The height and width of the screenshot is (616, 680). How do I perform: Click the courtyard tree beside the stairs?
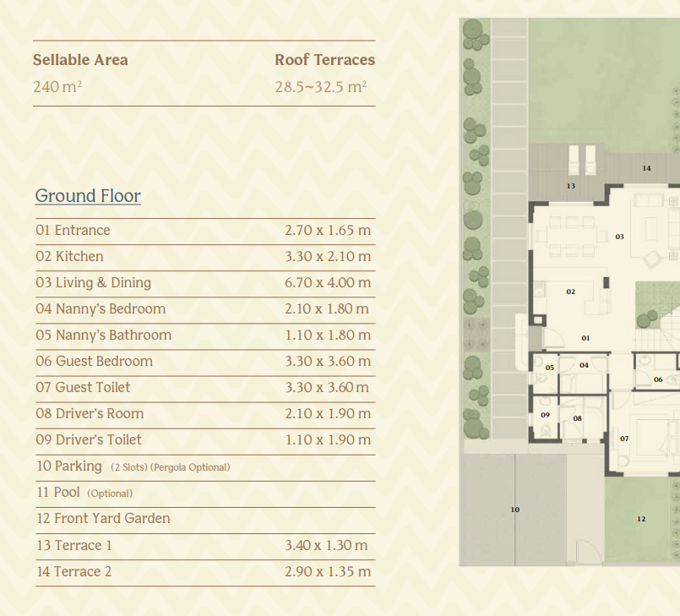[x=649, y=319]
